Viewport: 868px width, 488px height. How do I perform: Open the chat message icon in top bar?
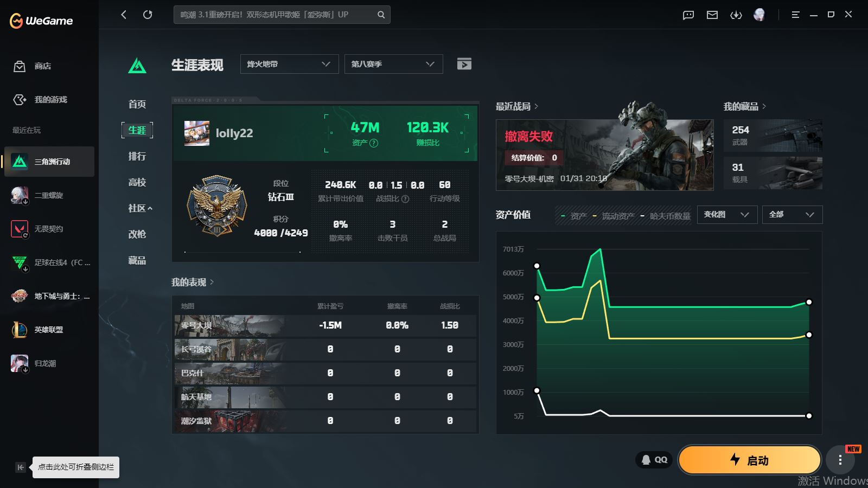pyautogui.click(x=688, y=15)
